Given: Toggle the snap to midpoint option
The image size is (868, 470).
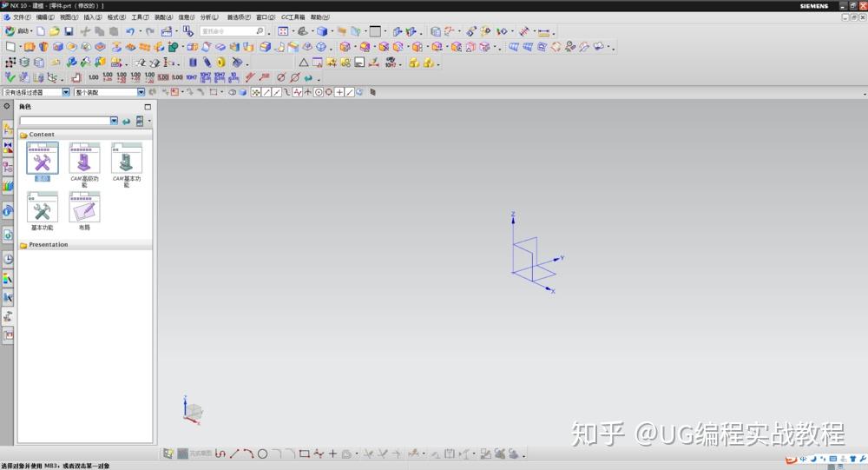Looking at the screenshot, I should [277, 92].
